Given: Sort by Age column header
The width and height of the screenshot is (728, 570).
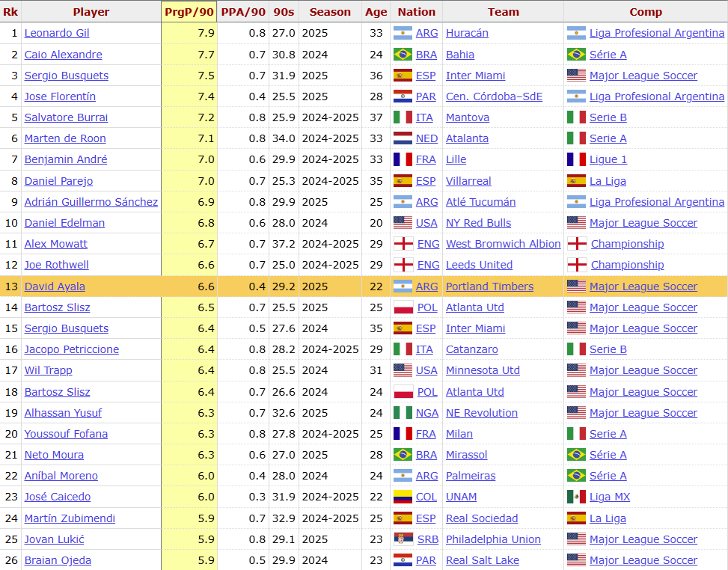Looking at the screenshot, I should 376,12.
